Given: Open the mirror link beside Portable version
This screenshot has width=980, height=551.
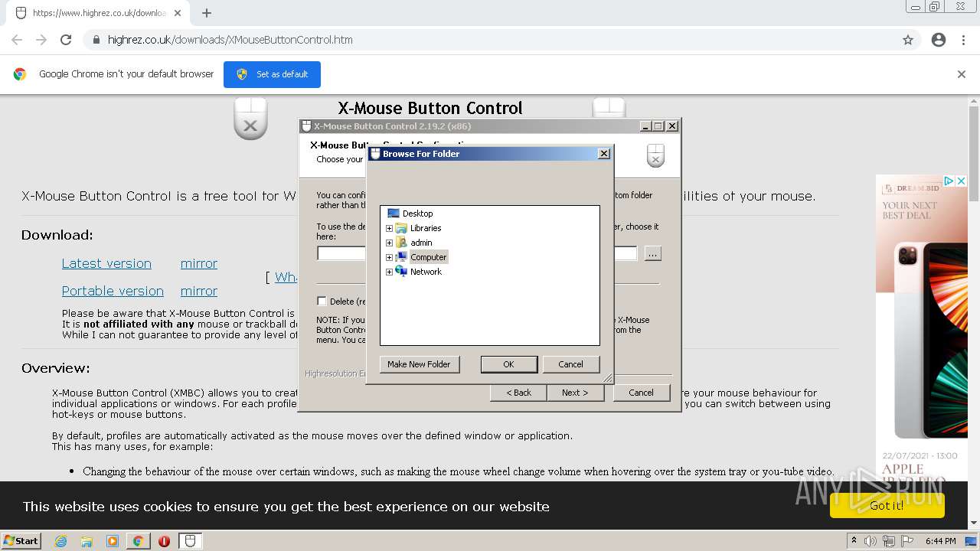Looking at the screenshot, I should (x=199, y=291).
